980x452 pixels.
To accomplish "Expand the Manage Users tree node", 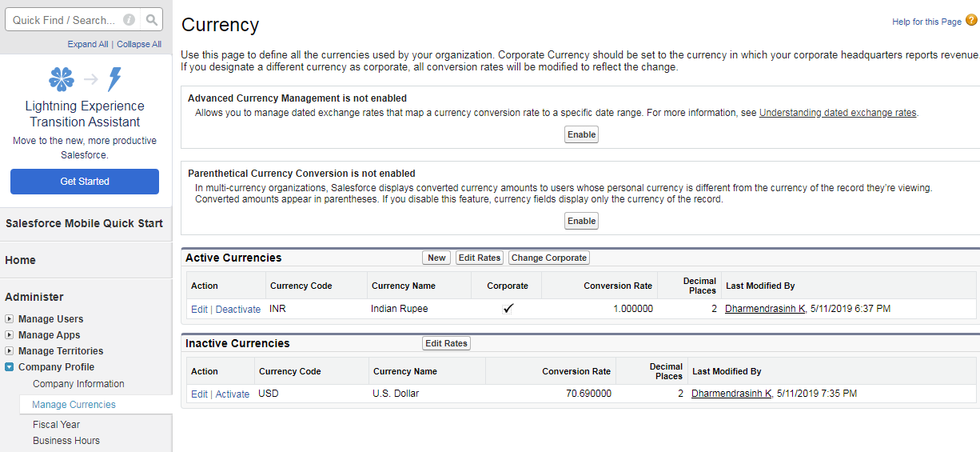I will click(10, 319).
